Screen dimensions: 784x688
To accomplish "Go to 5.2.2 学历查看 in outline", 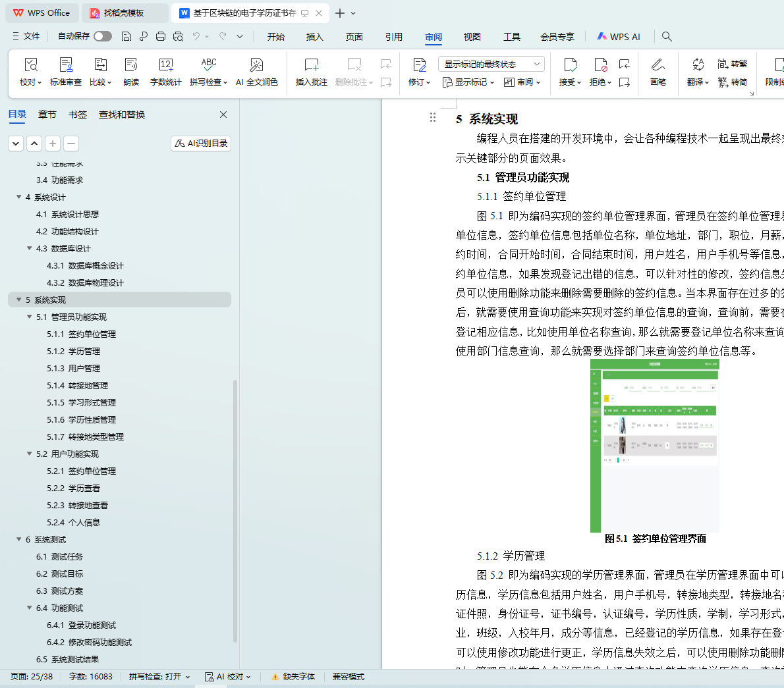I will [84, 488].
